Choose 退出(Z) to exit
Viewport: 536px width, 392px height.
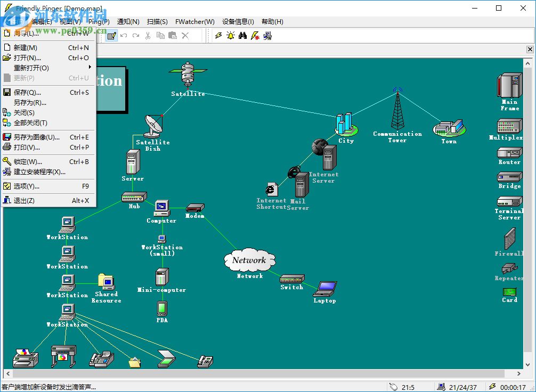tap(48, 201)
